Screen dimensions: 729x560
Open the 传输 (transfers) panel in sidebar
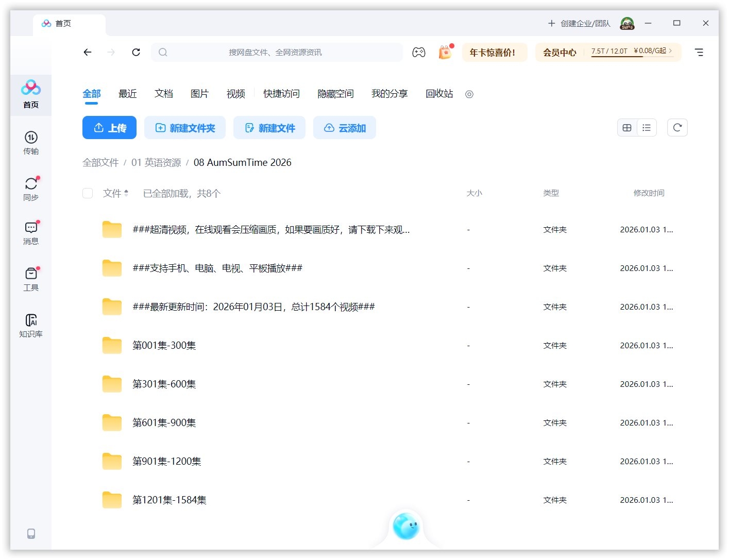pos(31,143)
